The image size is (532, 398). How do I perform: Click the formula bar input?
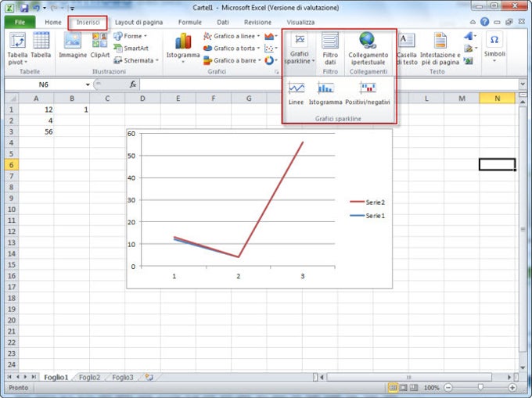329,84
